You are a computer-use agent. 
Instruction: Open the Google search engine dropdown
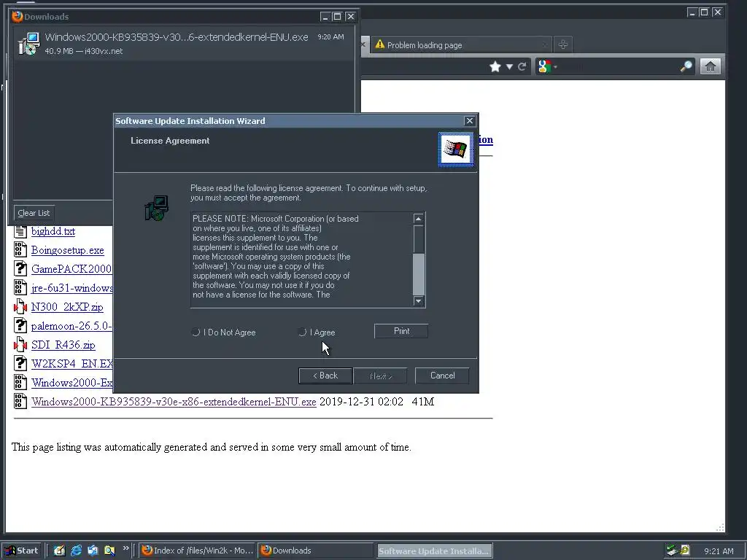click(x=547, y=66)
